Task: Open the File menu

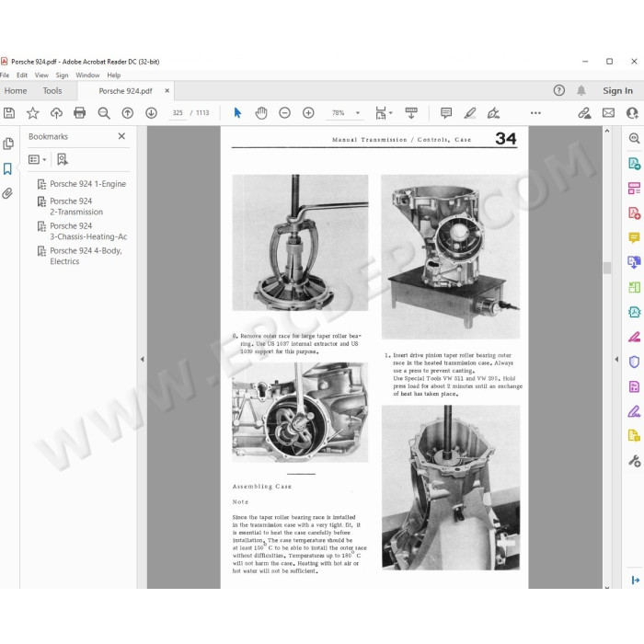Action: coord(5,75)
